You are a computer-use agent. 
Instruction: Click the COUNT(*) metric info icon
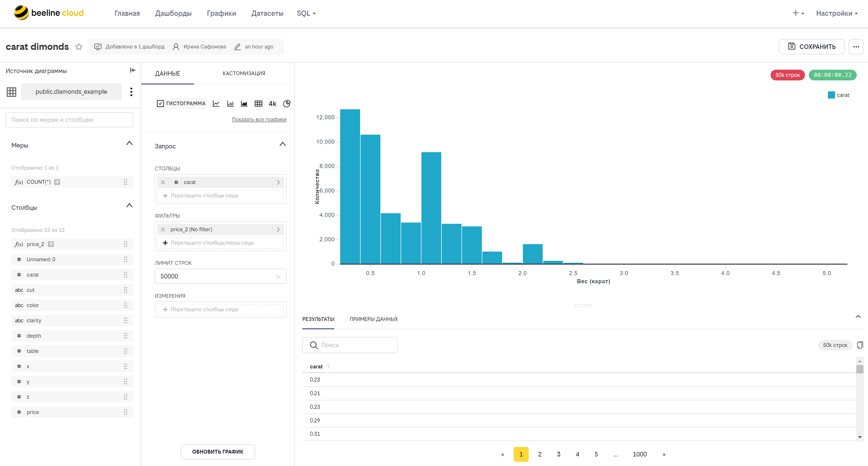57,182
